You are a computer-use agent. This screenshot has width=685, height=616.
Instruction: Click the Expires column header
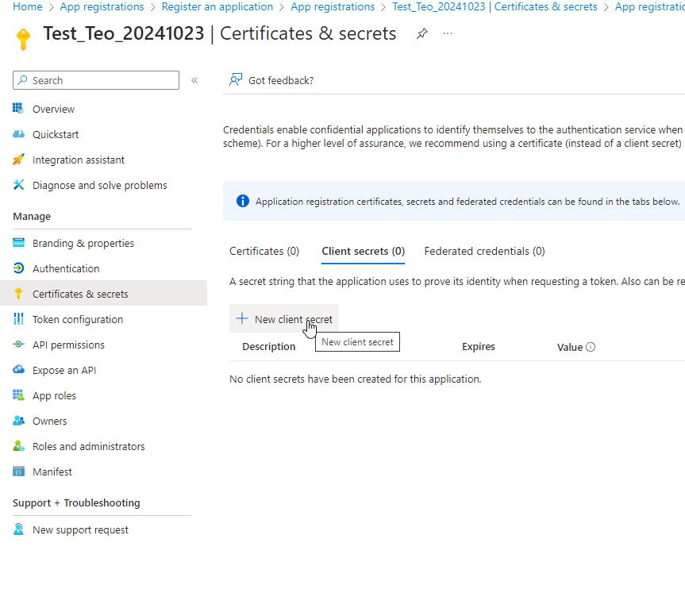(479, 346)
